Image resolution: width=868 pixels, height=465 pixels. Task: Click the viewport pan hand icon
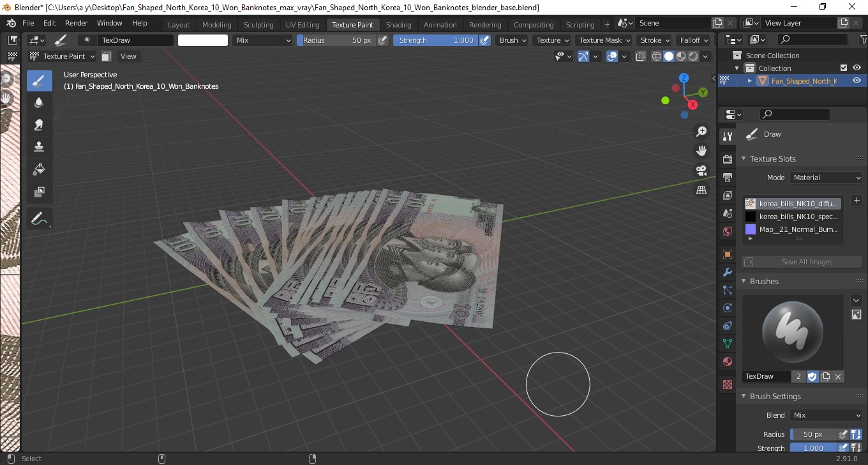pyautogui.click(x=701, y=151)
